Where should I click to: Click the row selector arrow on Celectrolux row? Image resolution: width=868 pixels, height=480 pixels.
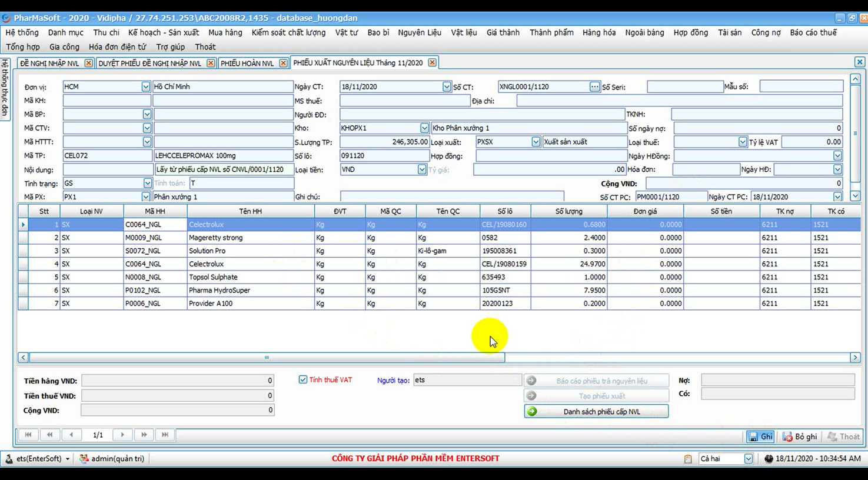(x=23, y=224)
